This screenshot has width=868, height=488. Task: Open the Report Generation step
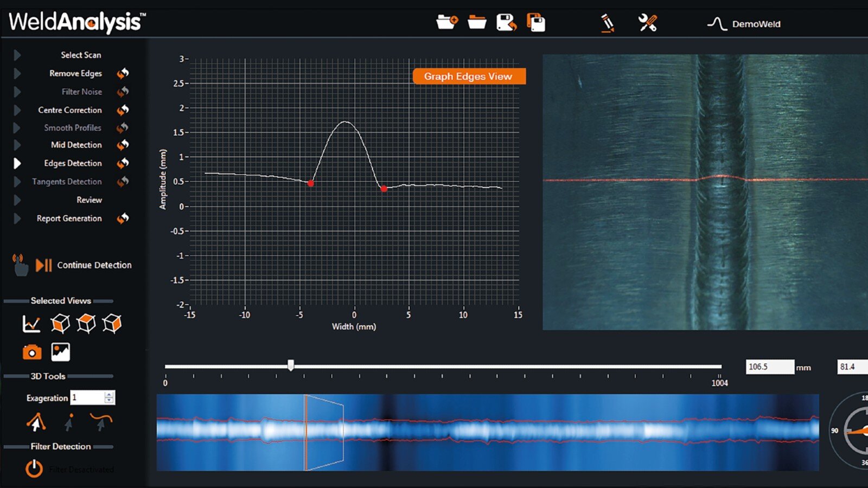69,219
